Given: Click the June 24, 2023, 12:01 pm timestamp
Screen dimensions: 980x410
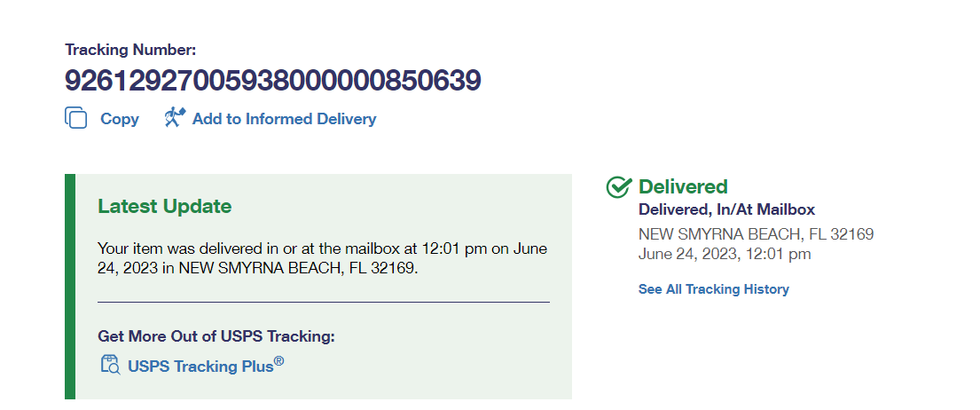Looking at the screenshot, I should [724, 255].
